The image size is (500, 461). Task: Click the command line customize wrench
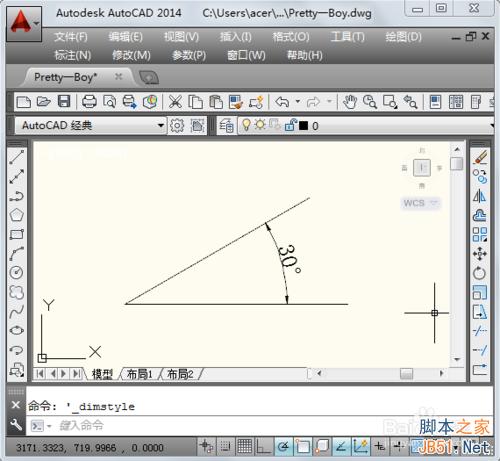16,425
